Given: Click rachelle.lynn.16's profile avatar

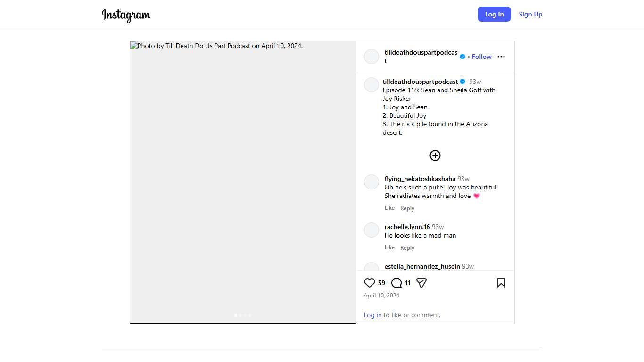Looking at the screenshot, I should tap(372, 230).
